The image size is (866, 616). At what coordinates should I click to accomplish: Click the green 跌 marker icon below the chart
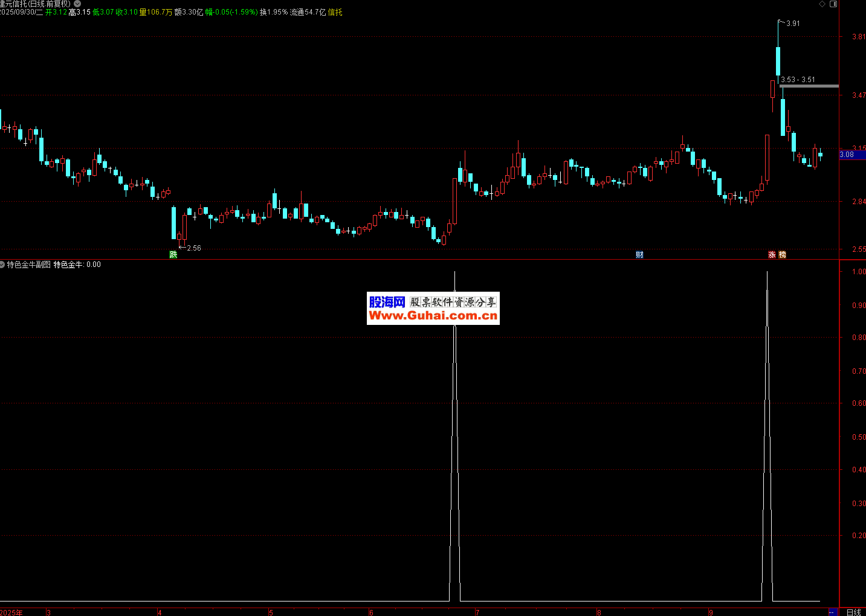173,255
